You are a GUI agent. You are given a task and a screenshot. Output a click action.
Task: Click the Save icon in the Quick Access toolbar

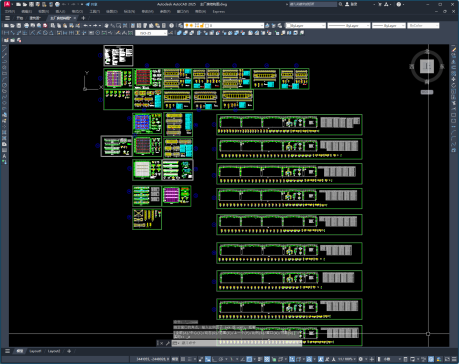[31, 4]
